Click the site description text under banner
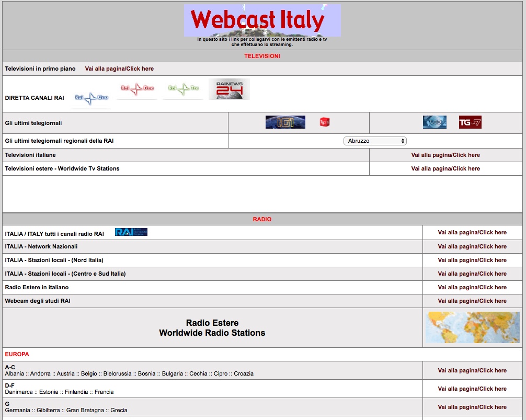Image resolution: width=526 pixels, height=420 pixels. tap(262, 42)
